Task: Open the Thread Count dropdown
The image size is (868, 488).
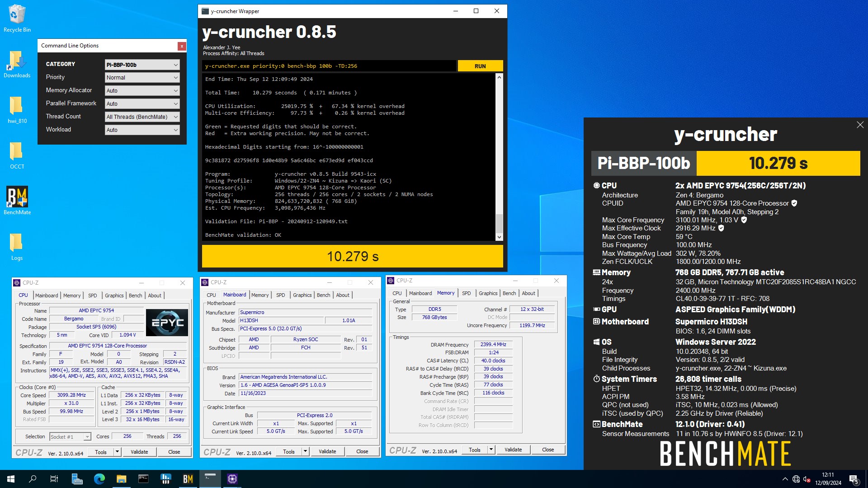Action: tap(142, 117)
